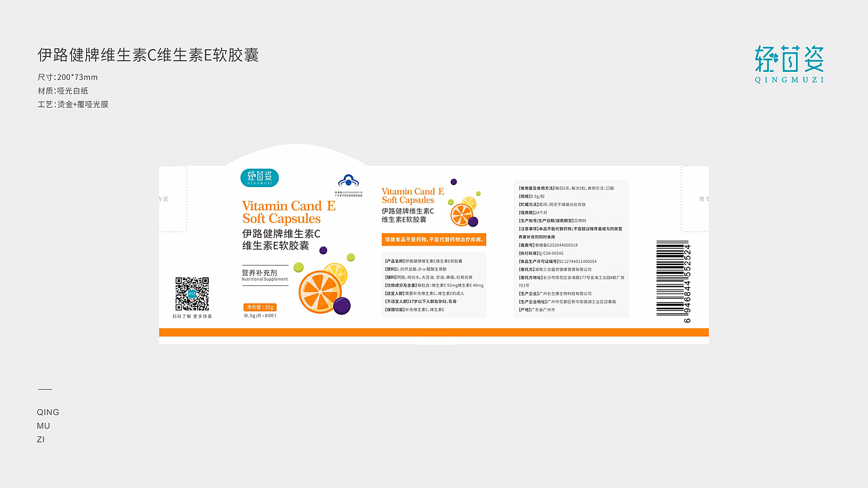
Task: Click the large purple berry beside the big orange
Action: (342, 306)
